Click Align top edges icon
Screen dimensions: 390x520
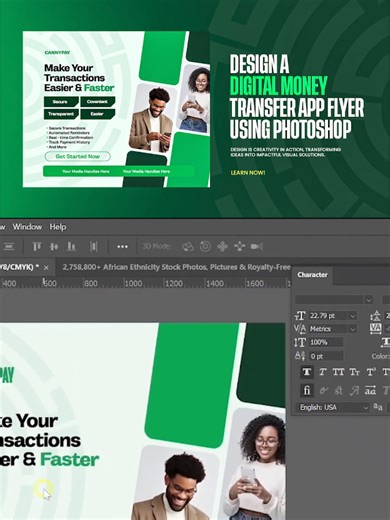[x=36, y=247]
